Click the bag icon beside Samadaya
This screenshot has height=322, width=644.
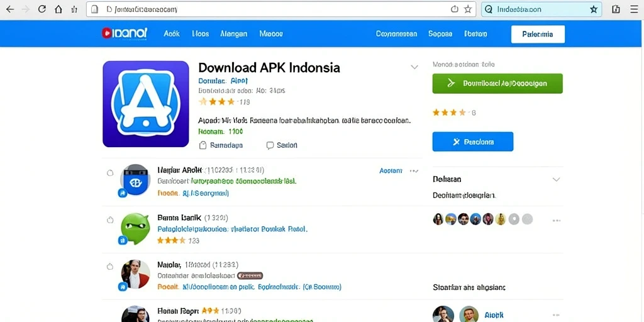pyautogui.click(x=203, y=145)
